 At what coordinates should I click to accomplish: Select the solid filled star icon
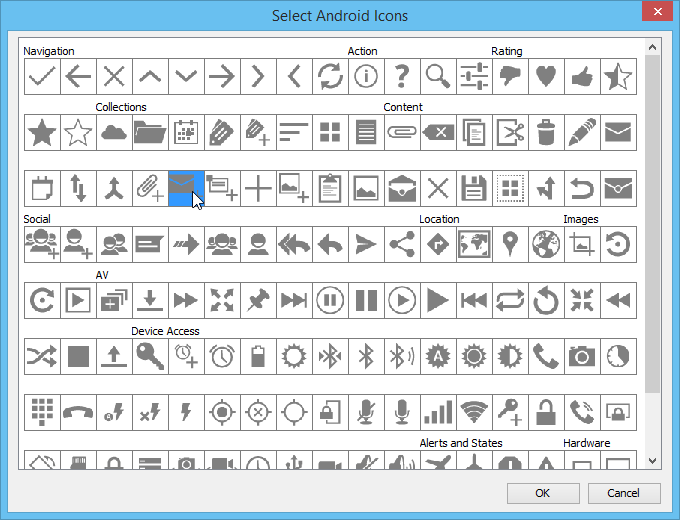click(42, 132)
